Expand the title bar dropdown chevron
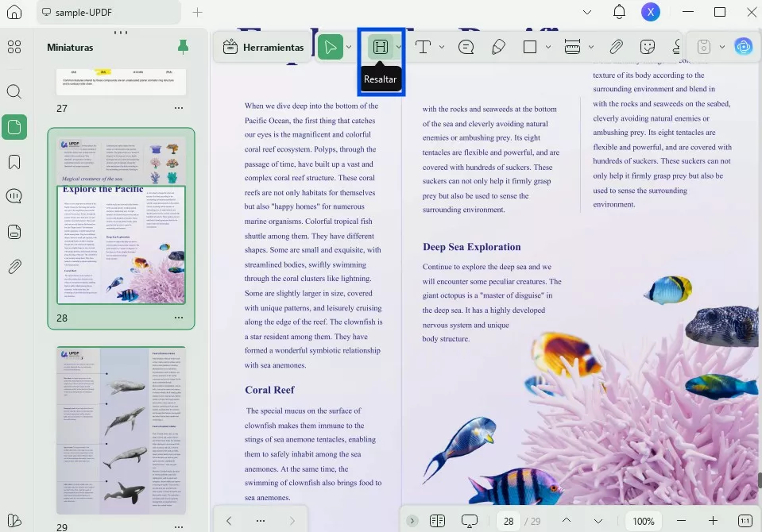Viewport: 762px width, 532px height. pyautogui.click(x=587, y=12)
